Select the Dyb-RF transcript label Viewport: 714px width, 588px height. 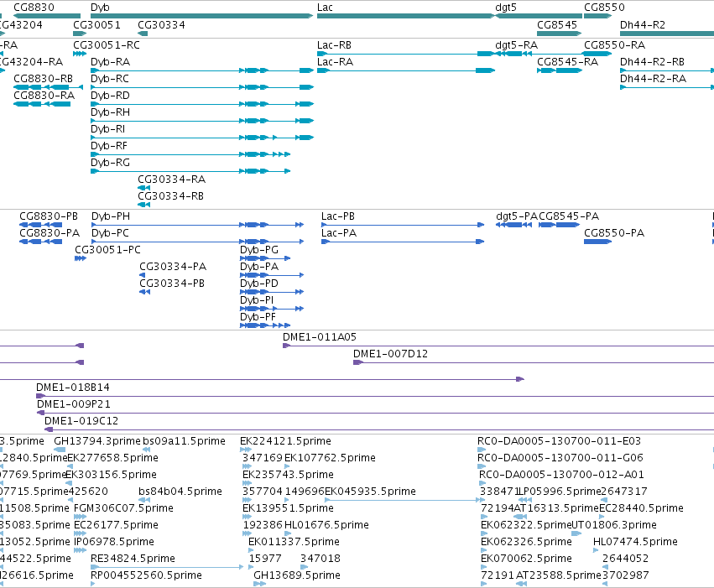click(x=109, y=146)
